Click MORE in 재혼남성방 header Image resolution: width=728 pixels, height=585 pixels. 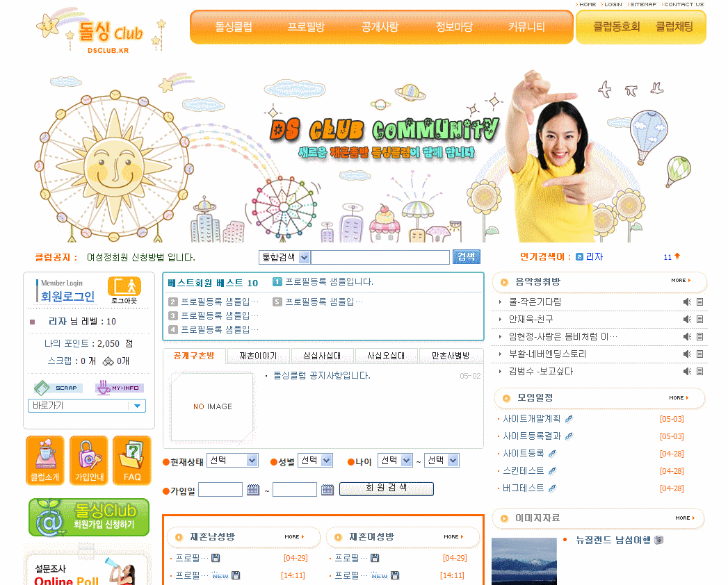coord(294,537)
